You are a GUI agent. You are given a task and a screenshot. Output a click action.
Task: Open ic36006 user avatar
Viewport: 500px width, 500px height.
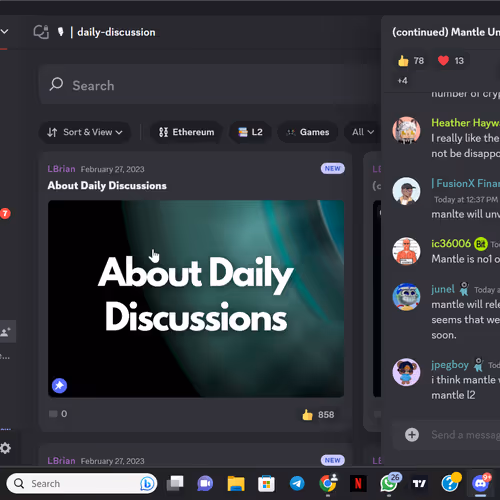406,251
